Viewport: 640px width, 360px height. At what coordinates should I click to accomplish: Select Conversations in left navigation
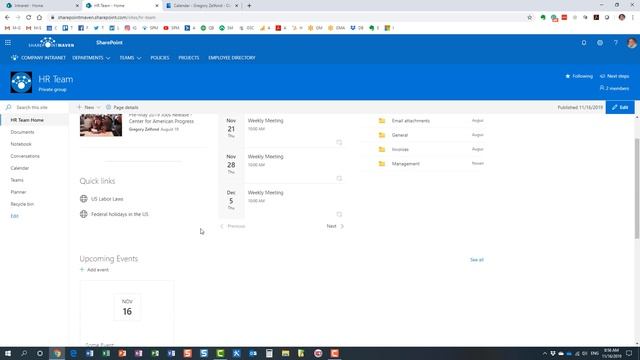point(25,156)
